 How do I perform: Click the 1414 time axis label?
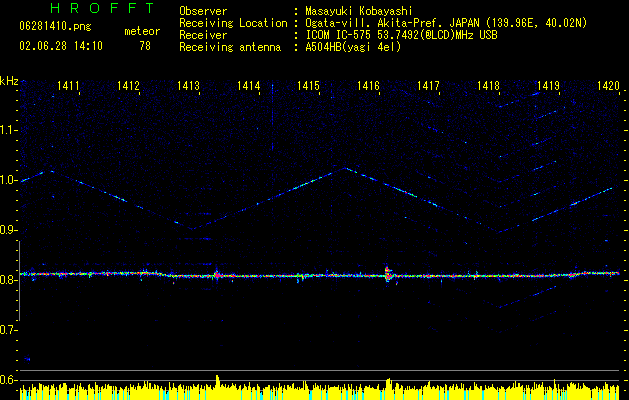248,85
